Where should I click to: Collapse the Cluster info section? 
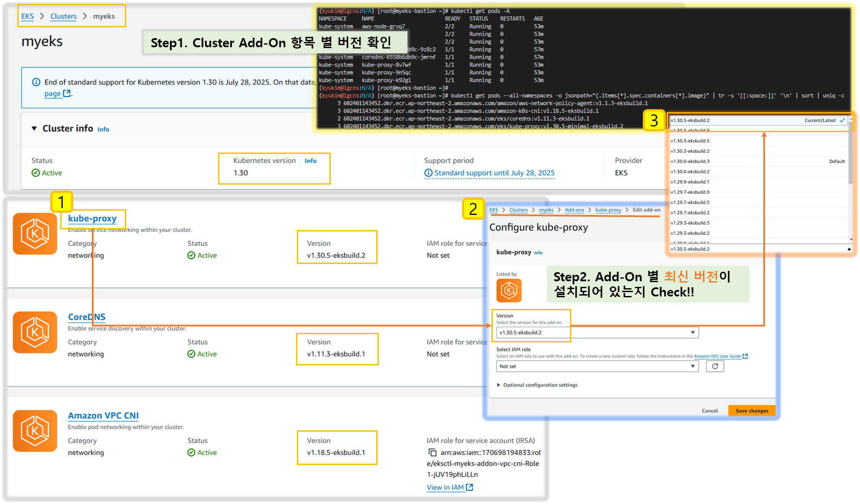[x=34, y=128]
